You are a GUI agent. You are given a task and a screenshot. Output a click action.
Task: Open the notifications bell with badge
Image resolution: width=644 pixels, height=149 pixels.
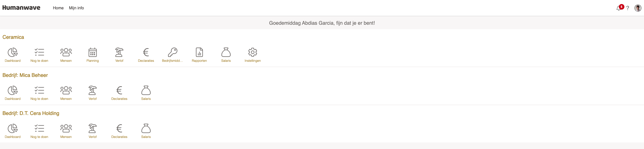[620, 8]
